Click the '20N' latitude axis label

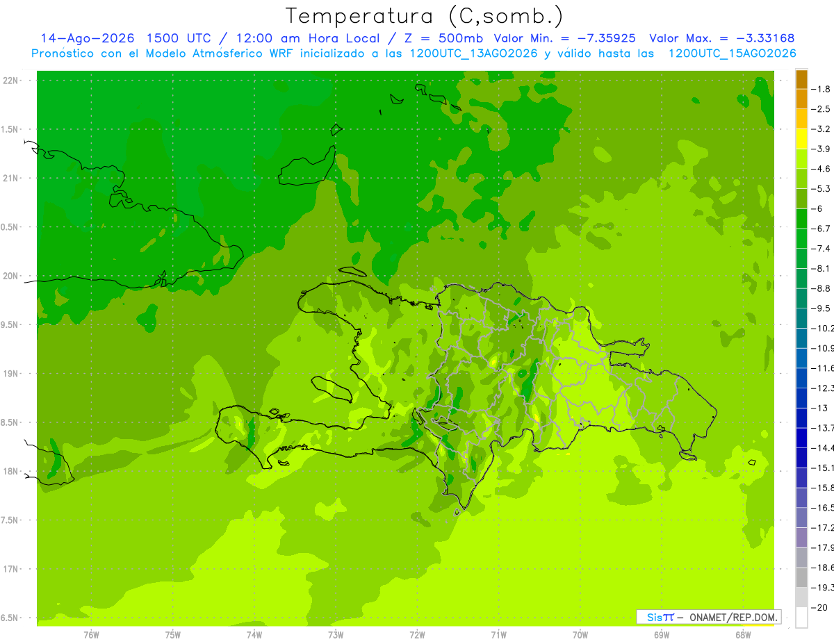(x=10, y=276)
